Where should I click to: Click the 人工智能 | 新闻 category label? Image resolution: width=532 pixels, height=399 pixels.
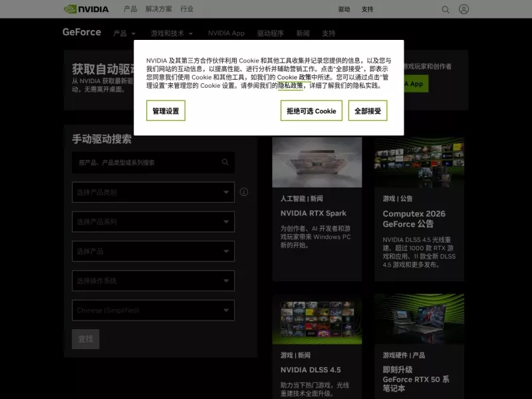[x=301, y=198]
